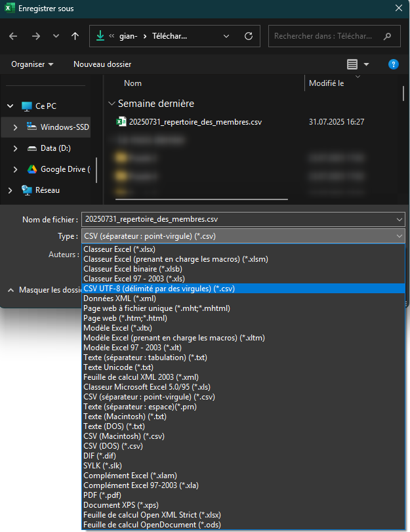Select Google Drive in sidebar
The height and width of the screenshot is (532, 410).
pyautogui.click(x=59, y=169)
